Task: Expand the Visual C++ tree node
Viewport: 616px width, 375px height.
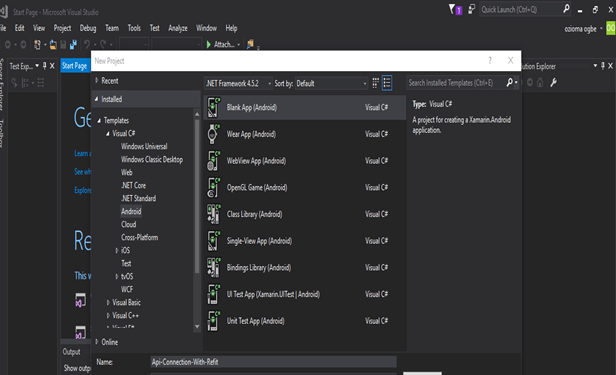Action: click(108, 315)
